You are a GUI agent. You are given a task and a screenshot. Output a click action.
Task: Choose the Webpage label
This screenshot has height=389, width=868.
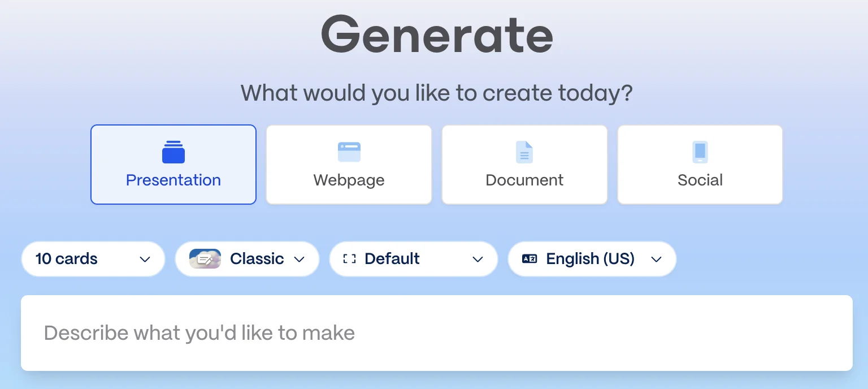point(349,180)
